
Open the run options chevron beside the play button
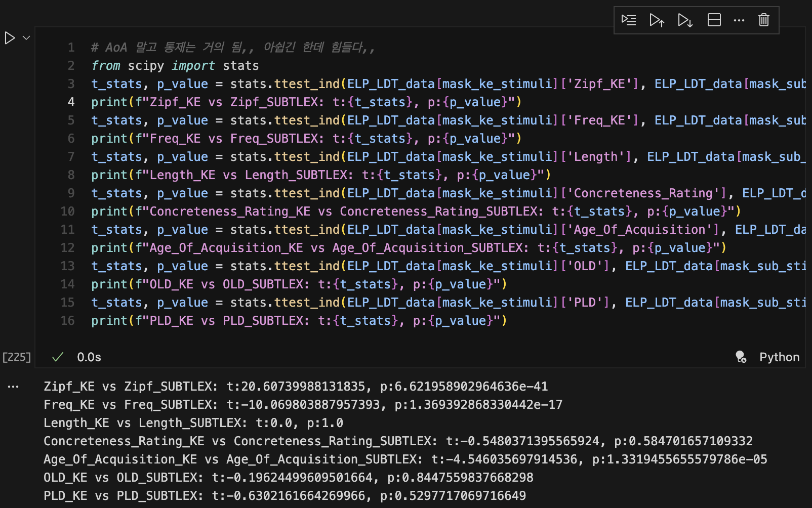coord(26,38)
